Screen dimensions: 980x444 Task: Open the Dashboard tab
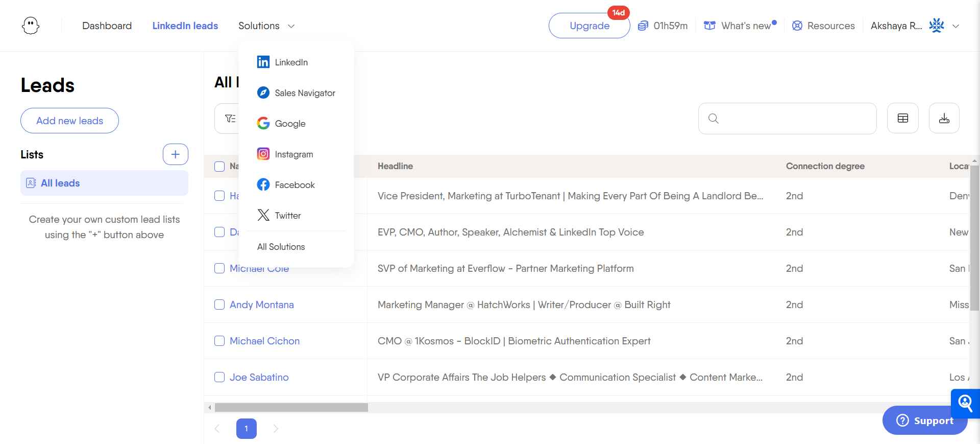point(107,26)
